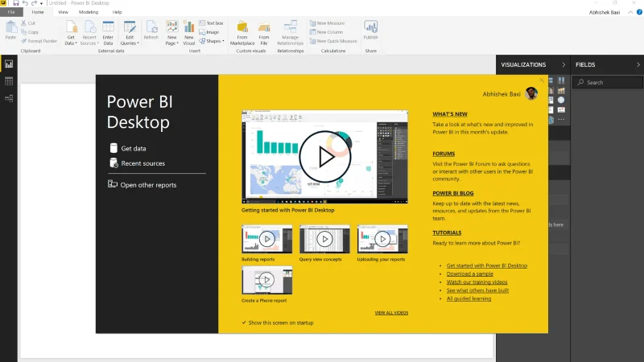Open From Marketplace custom visuals
This screenshot has height=362, width=644.
242,33
